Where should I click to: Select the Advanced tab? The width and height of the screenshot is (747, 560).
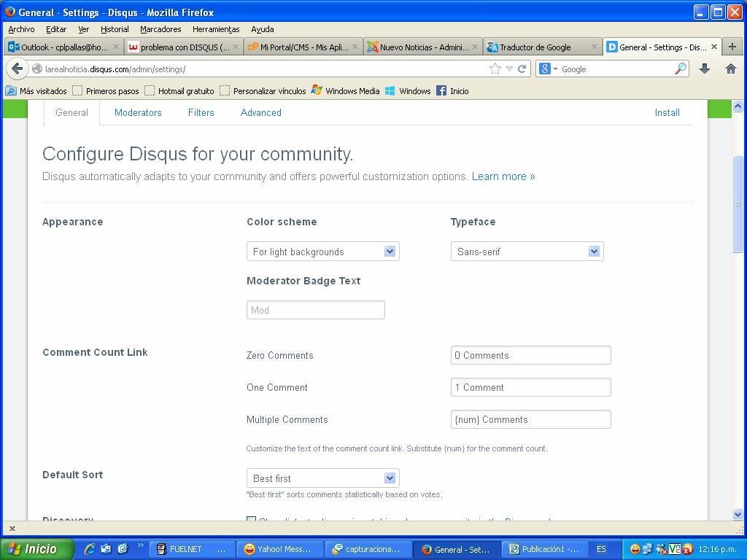tap(261, 113)
